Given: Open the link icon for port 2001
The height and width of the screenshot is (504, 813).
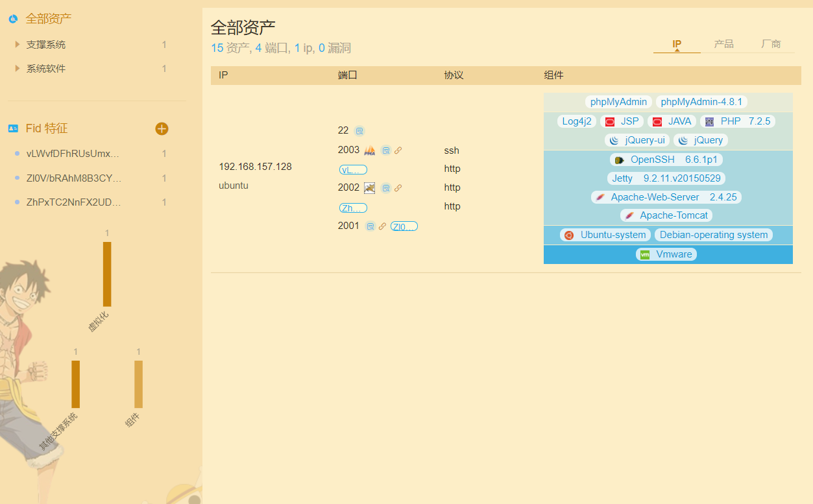Looking at the screenshot, I should (382, 226).
